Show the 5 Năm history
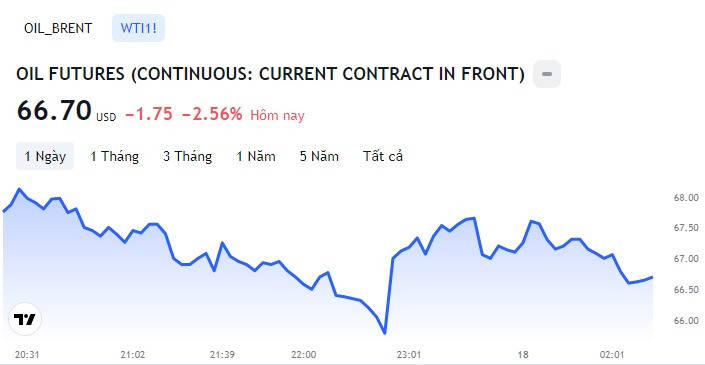Image resolution: width=705 pixels, height=365 pixels. 319,156
